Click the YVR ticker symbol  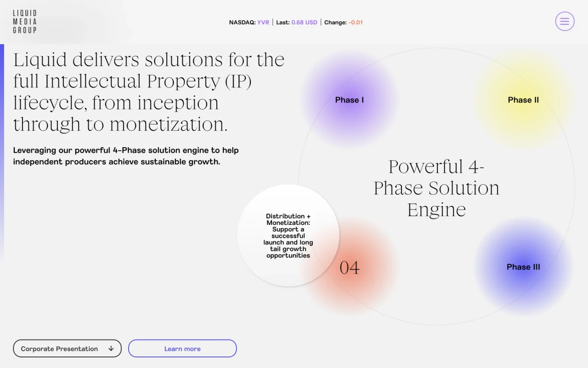(x=263, y=22)
